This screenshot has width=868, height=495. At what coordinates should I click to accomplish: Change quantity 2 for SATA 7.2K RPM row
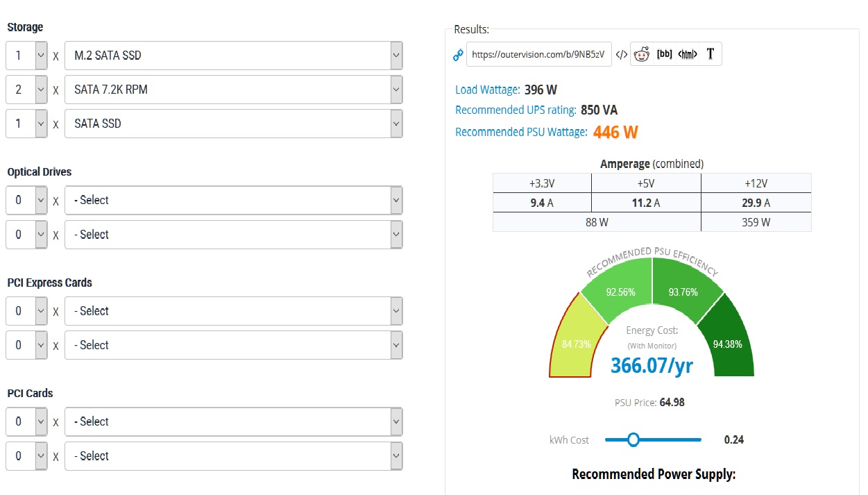[x=26, y=90]
